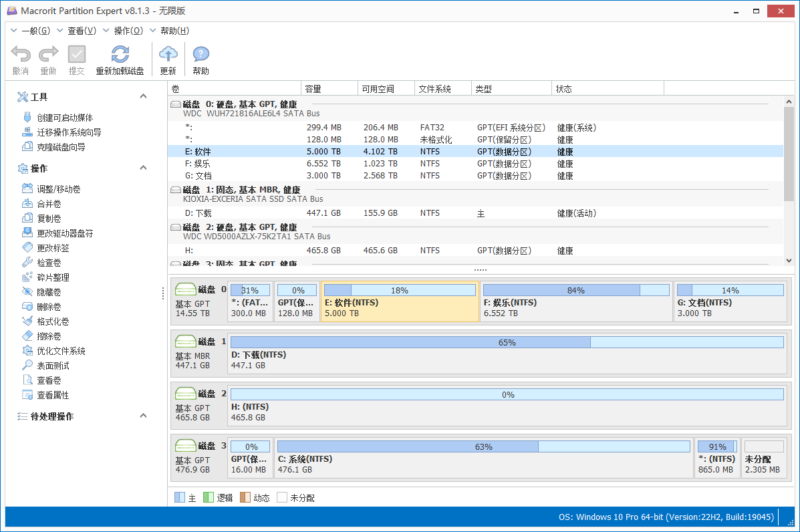The height and width of the screenshot is (532, 800).
Task: Open 帮助 help toolbar icon
Action: pyautogui.click(x=201, y=55)
